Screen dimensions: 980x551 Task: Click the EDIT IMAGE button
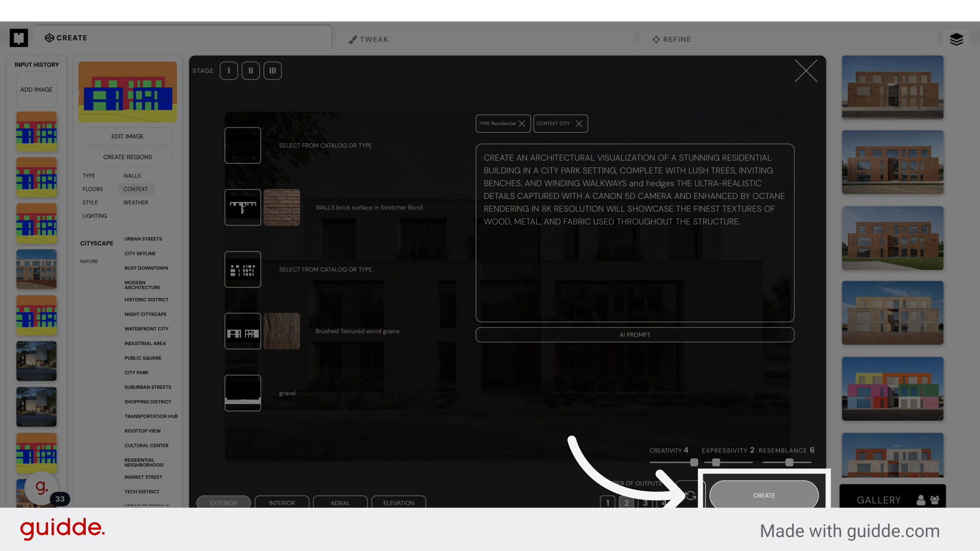[x=128, y=136]
